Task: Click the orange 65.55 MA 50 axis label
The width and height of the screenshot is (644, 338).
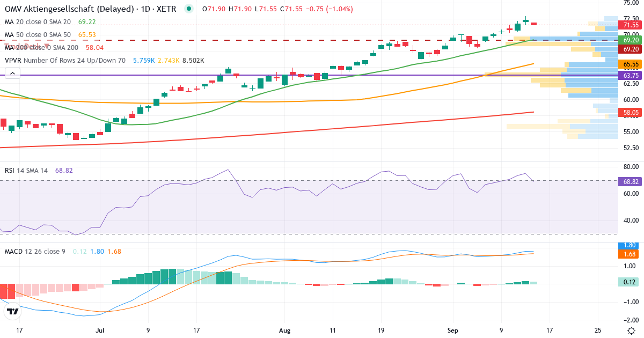Action: coord(631,64)
